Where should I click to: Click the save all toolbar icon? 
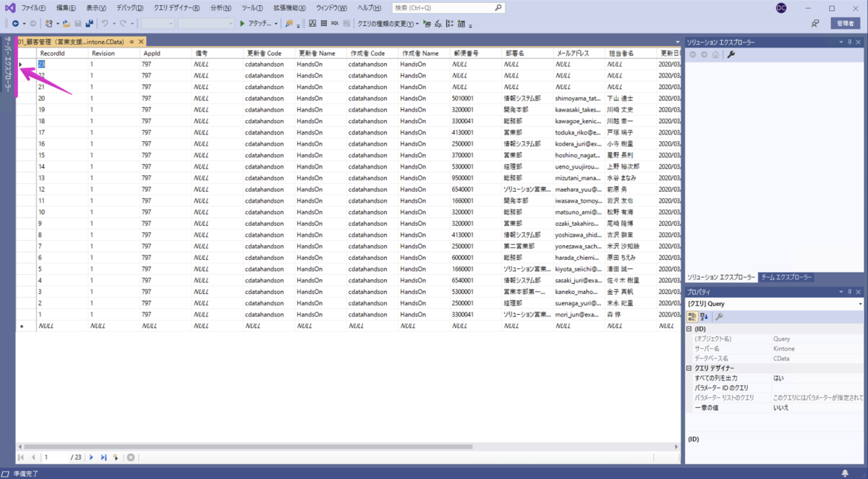click(89, 23)
